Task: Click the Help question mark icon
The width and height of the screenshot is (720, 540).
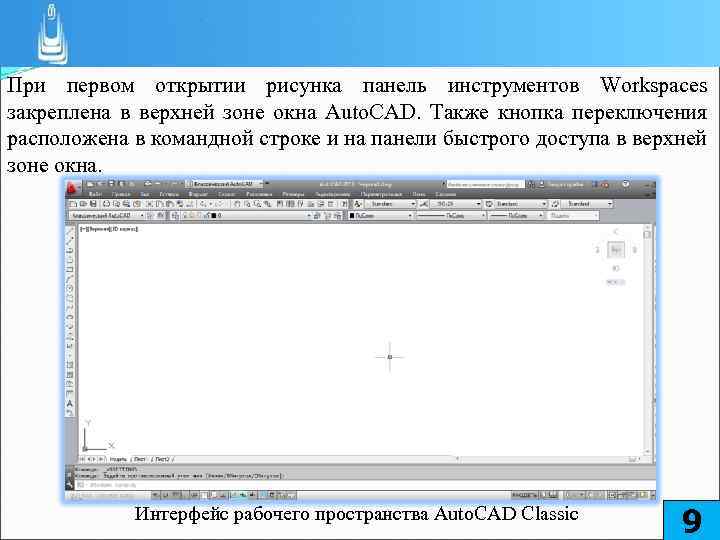Action: click(x=625, y=184)
